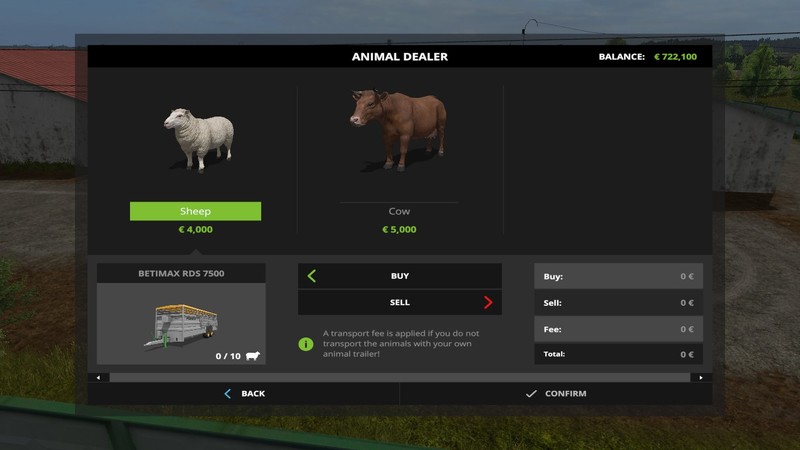This screenshot has width=800, height=450.
Task: Click the red right arrow beside SELL
Action: [488, 303]
